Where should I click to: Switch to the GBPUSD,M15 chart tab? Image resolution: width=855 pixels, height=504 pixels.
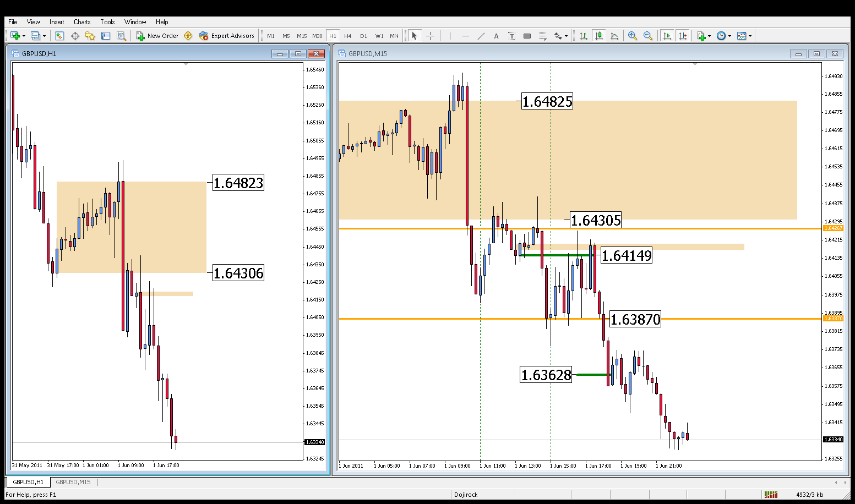(73, 482)
